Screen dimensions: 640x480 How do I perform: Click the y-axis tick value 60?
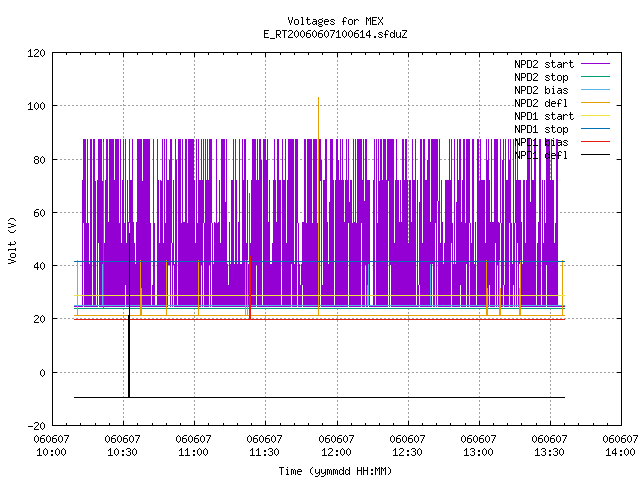39,213
